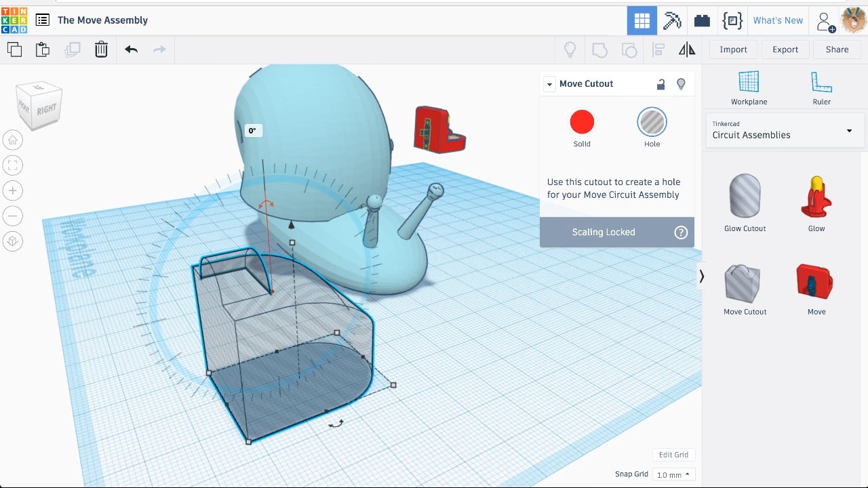Pick the red Solid color swatch
868x488 pixels.
[582, 123]
